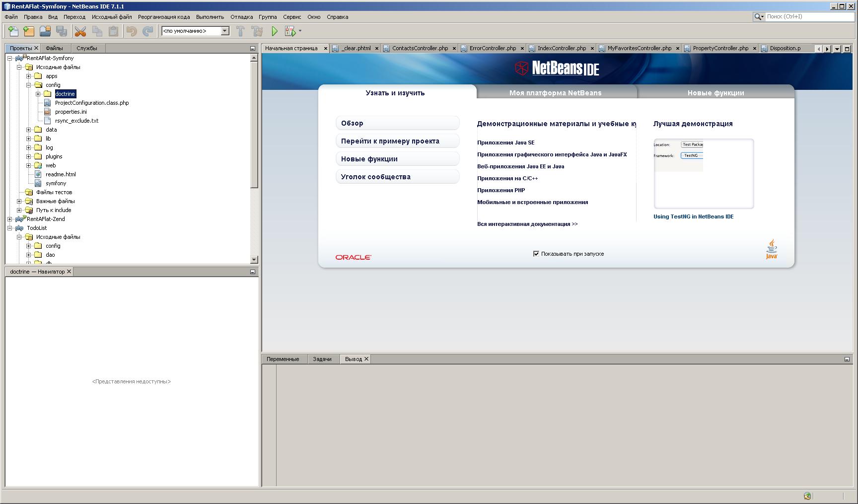This screenshot has height=504, width=858.
Task: Click the Поиск search input field
Action: 809,16
